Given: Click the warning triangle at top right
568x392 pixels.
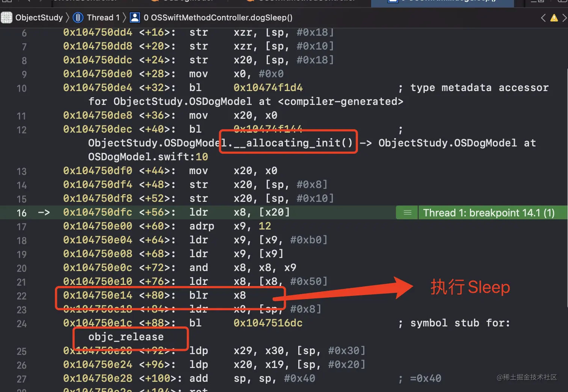Looking at the screenshot, I should (555, 17).
